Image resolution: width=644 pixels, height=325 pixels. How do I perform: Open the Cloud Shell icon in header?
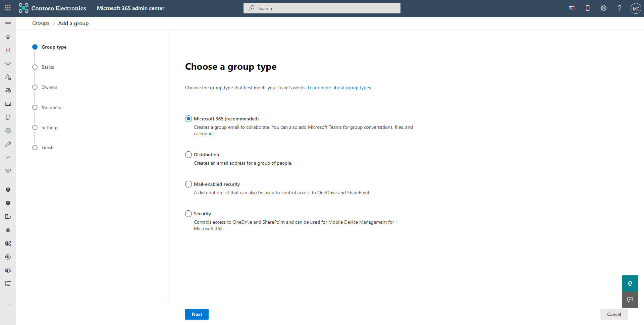click(572, 8)
